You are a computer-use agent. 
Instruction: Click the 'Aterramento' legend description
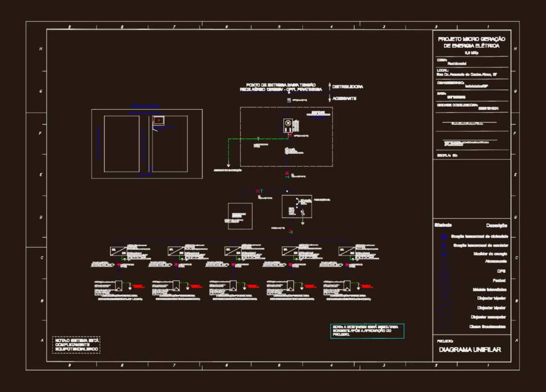coord(496,261)
